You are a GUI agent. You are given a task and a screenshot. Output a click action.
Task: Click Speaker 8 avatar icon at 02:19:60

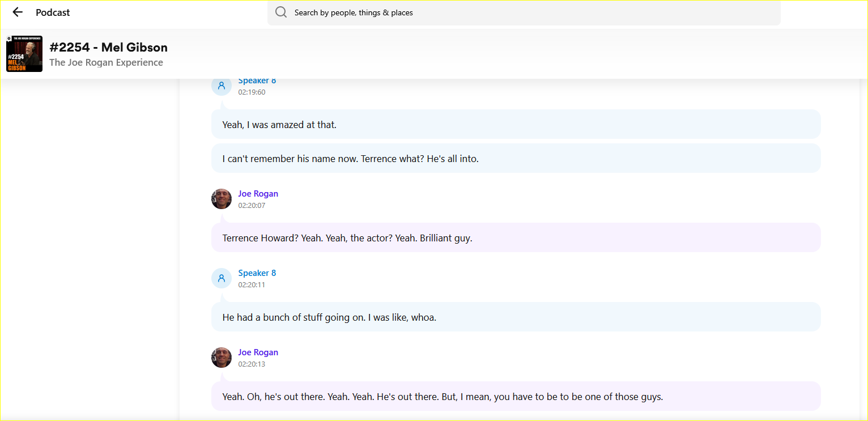[x=222, y=86]
